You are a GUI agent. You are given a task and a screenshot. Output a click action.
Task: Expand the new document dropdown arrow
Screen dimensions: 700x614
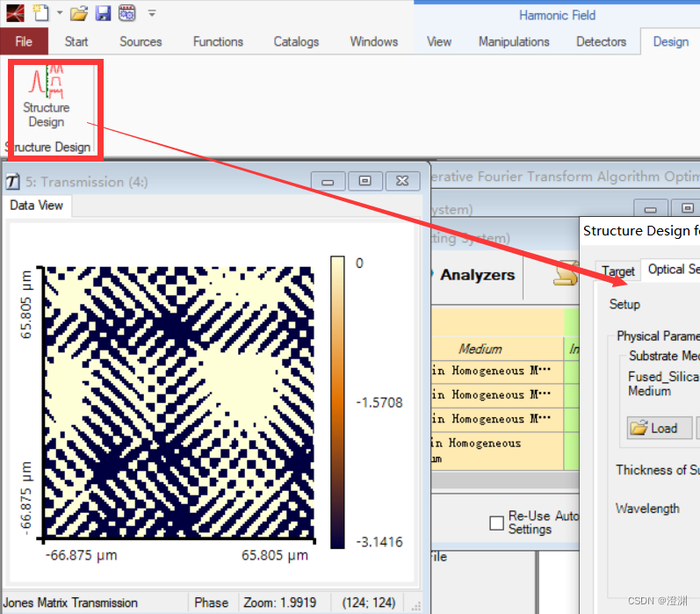point(60,13)
